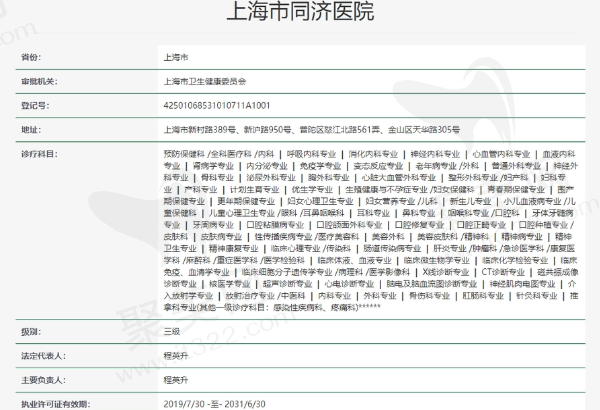The image size is (600, 410).
Task: Click 泌尿外科专业 in the departments list
Action: 271,178
